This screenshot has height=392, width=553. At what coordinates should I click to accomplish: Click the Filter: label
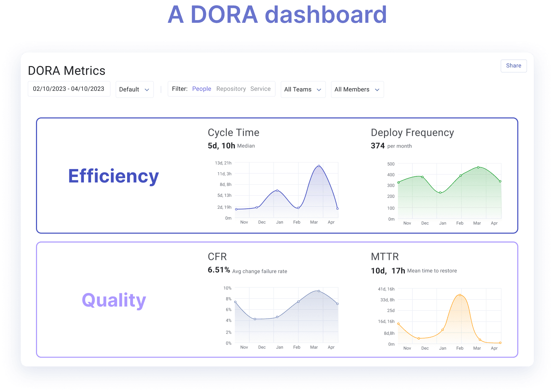(180, 89)
